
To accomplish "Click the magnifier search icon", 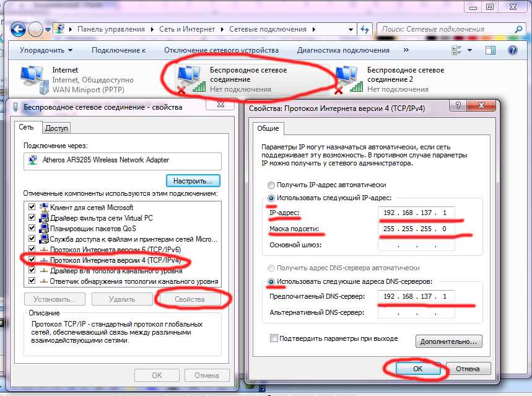I will [518, 30].
